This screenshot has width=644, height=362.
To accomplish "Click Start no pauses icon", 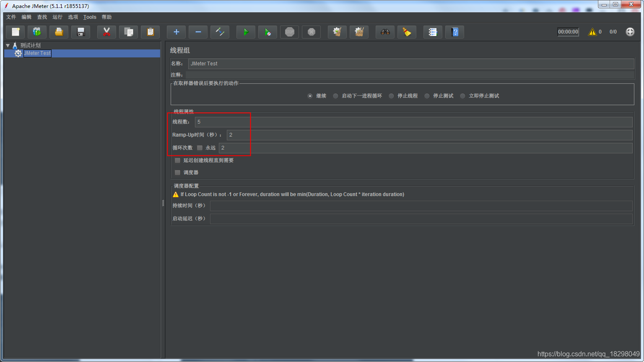I will [x=268, y=32].
